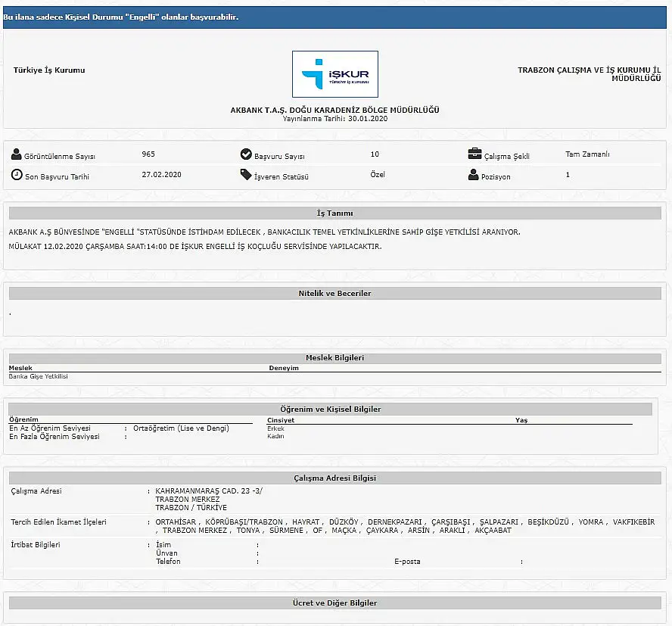Click the İŞKUR logo image
Viewport: 672px width, 626px height.
334,74
